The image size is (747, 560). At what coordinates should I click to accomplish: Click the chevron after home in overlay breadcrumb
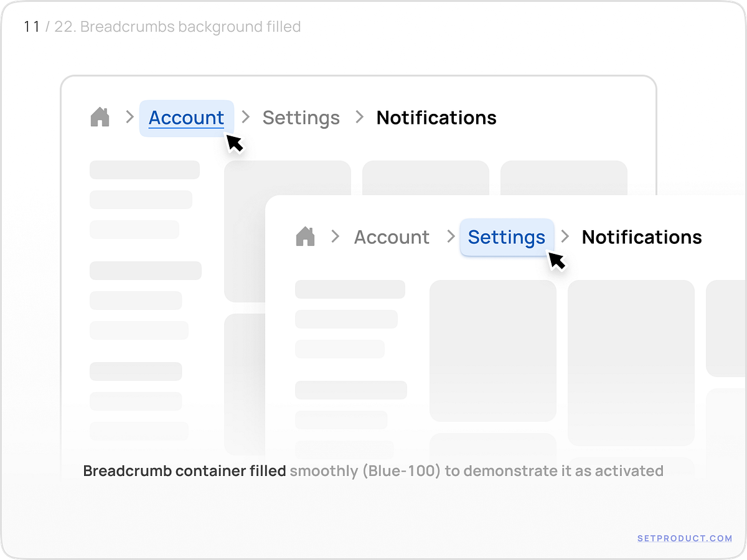point(336,236)
